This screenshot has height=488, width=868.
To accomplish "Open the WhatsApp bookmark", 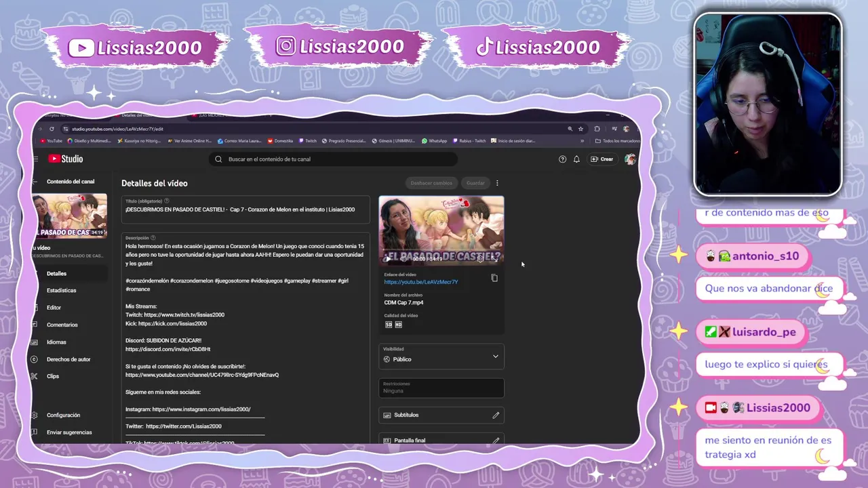I will pos(434,141).
